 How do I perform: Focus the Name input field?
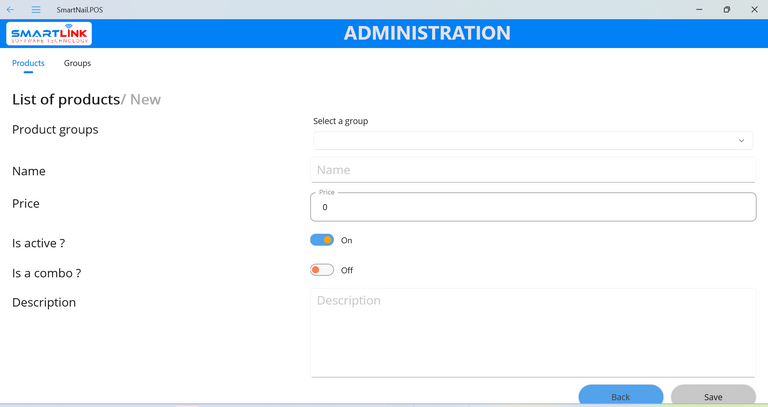coord(532,170)
